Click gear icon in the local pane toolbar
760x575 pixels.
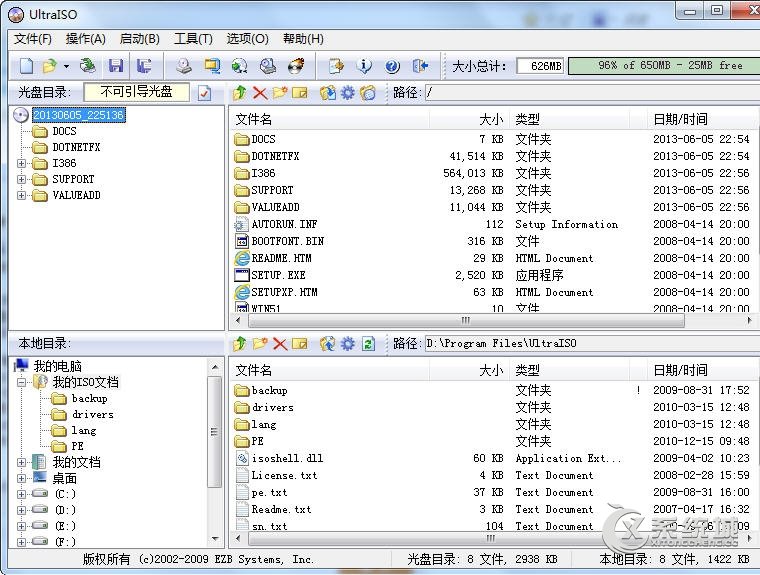point(348,344)
